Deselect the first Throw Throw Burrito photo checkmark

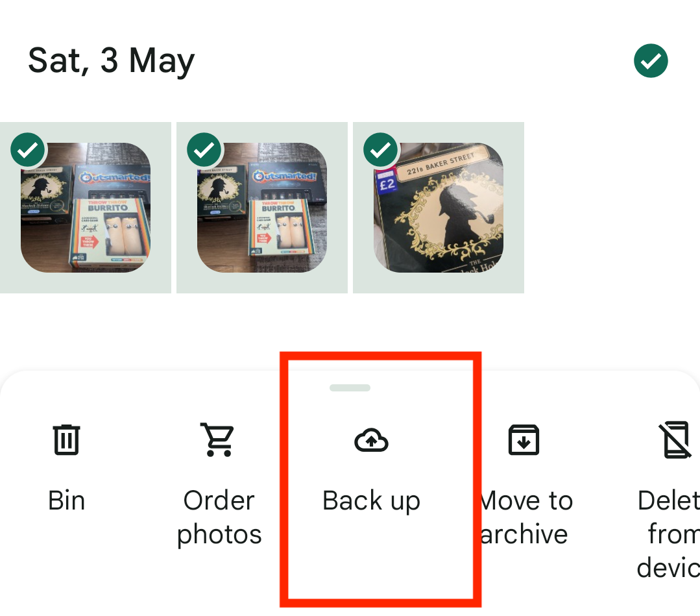27,150
